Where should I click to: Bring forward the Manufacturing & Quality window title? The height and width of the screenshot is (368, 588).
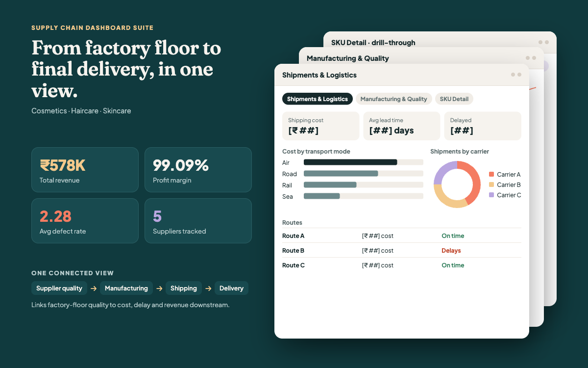348,58
